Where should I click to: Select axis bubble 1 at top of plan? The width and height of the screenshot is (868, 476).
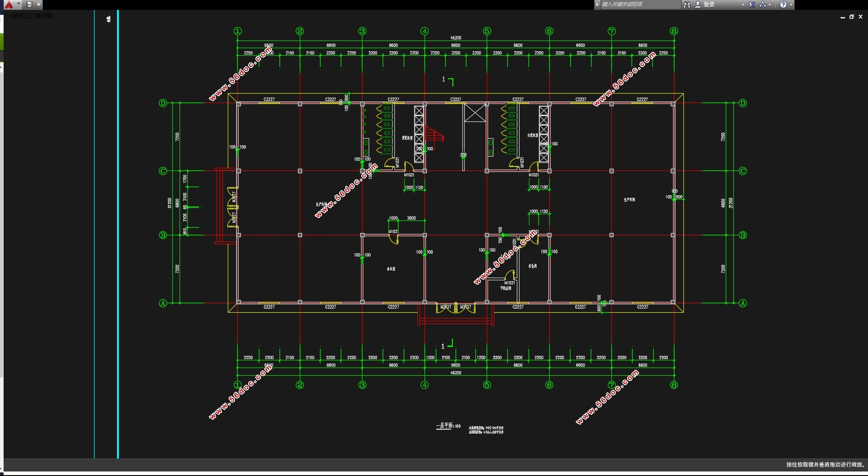click(238, 31)
